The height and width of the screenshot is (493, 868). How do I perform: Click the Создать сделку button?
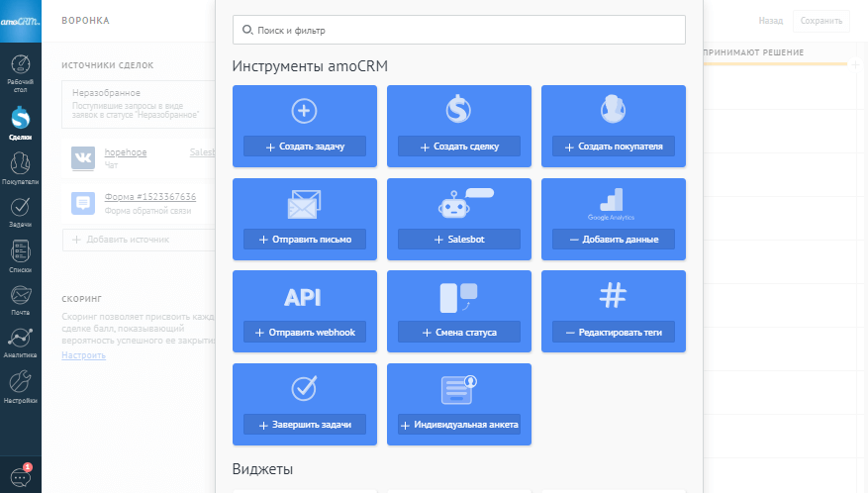pos(459,147)
